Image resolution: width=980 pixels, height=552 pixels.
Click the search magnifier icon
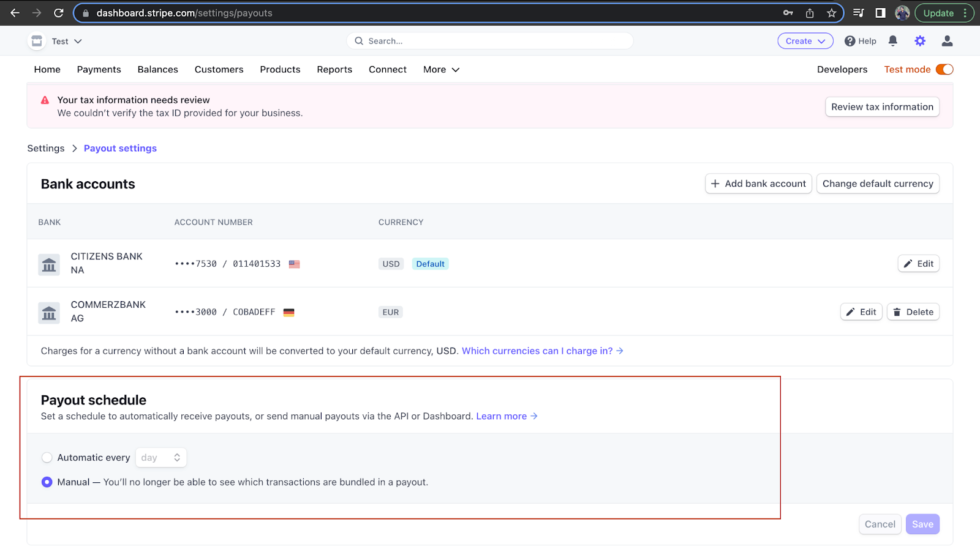[359, 41]
